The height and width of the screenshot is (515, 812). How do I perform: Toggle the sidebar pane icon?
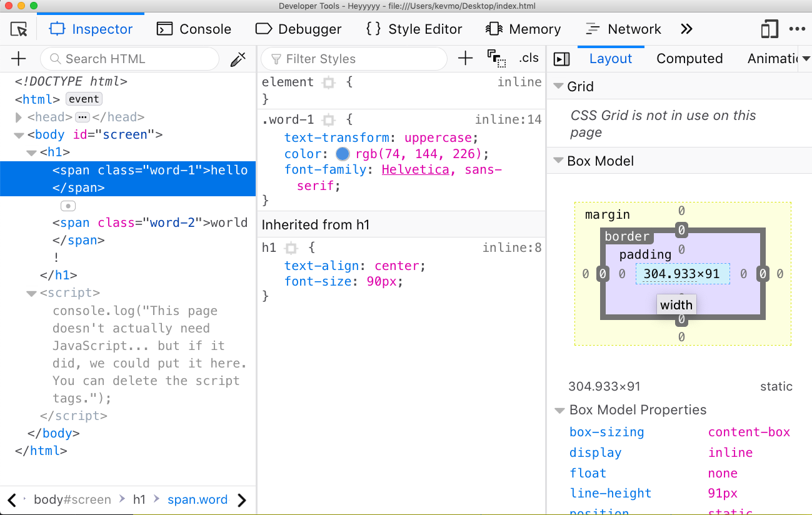pos(562,59)
